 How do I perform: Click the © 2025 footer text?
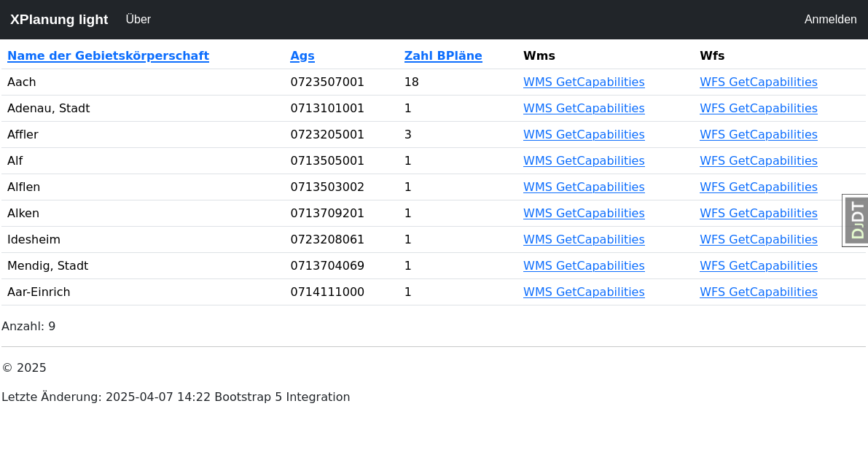pyautogui.click(x=24, y=368)
